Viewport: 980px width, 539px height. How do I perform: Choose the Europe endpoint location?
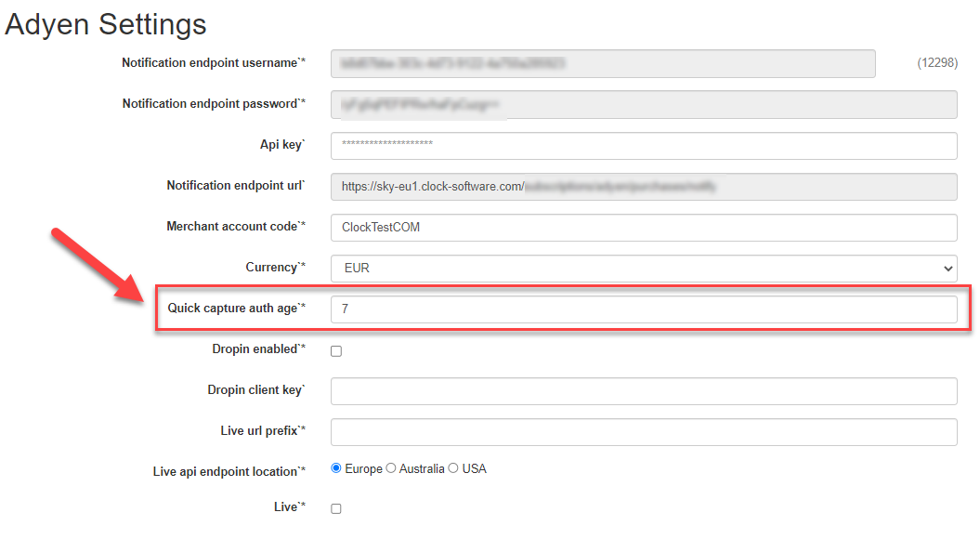(x=336, y=468)
